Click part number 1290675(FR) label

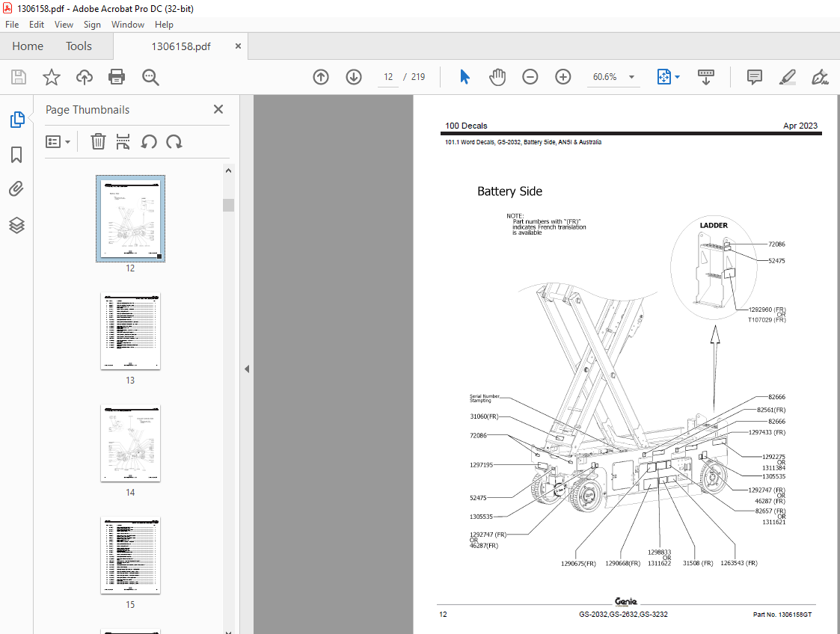tap(578, 564)
